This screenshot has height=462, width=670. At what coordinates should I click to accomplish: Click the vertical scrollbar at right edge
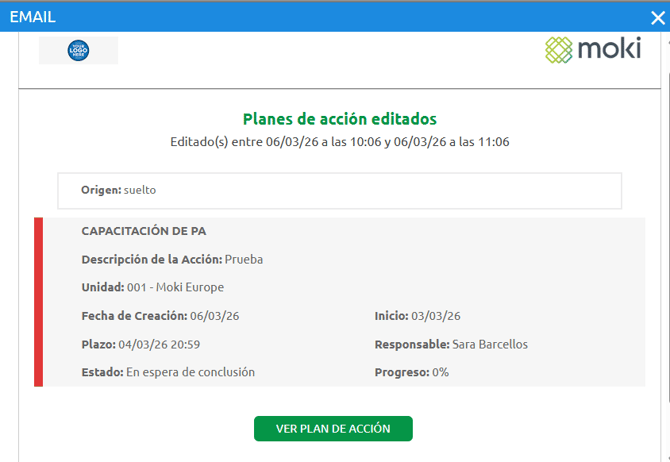coord(665,200)
